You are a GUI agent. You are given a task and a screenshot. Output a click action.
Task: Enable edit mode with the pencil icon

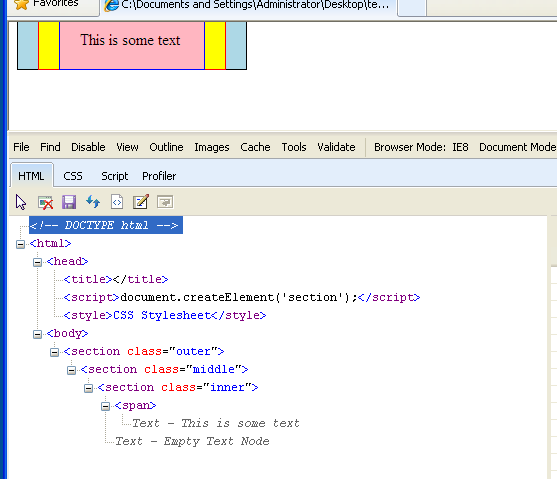coord(141,202)
